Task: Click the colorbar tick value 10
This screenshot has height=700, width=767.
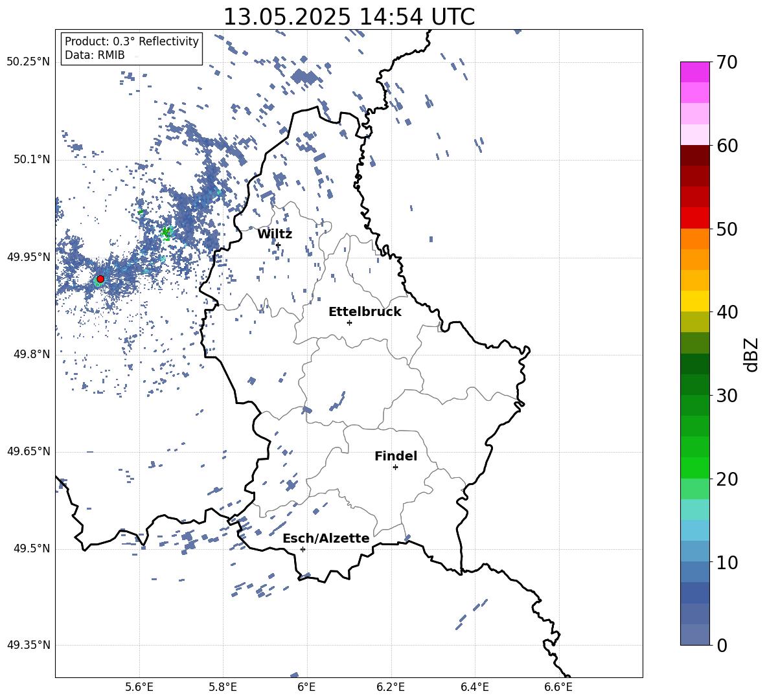Action: coord(727,562)
